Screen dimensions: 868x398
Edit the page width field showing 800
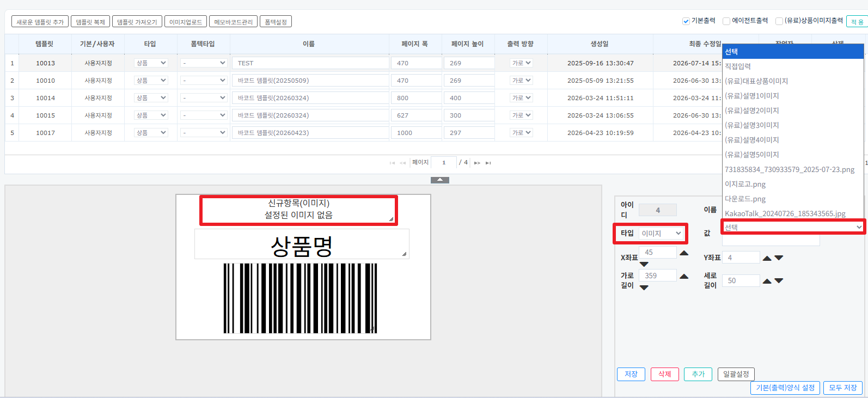coord(417,98)
